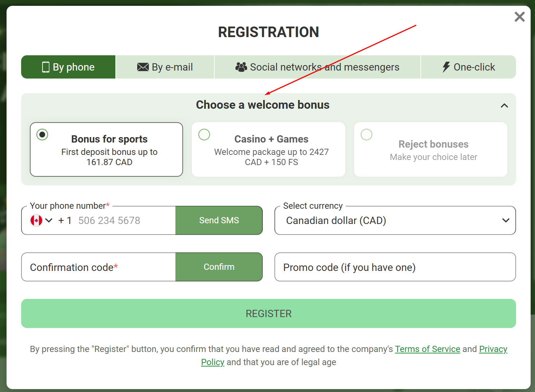Click the people icon for social networks

[241, 67]
